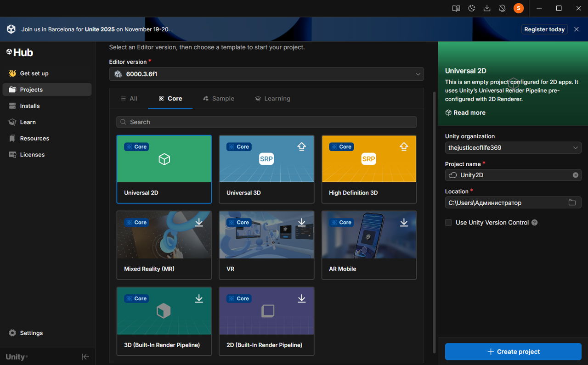Select the VR template card
This screenshot has height=365, width=588.
point(266,245)
